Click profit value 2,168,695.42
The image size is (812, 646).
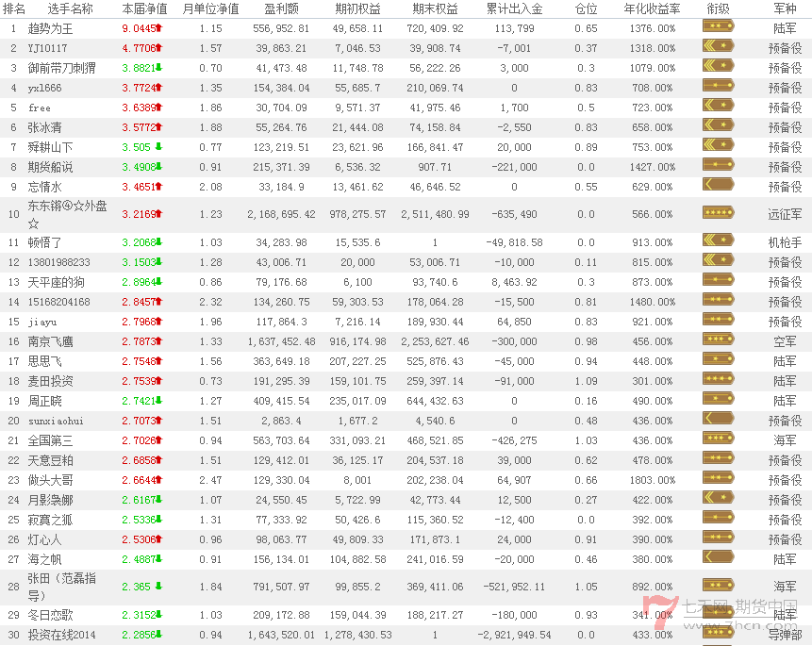[281, 214]
